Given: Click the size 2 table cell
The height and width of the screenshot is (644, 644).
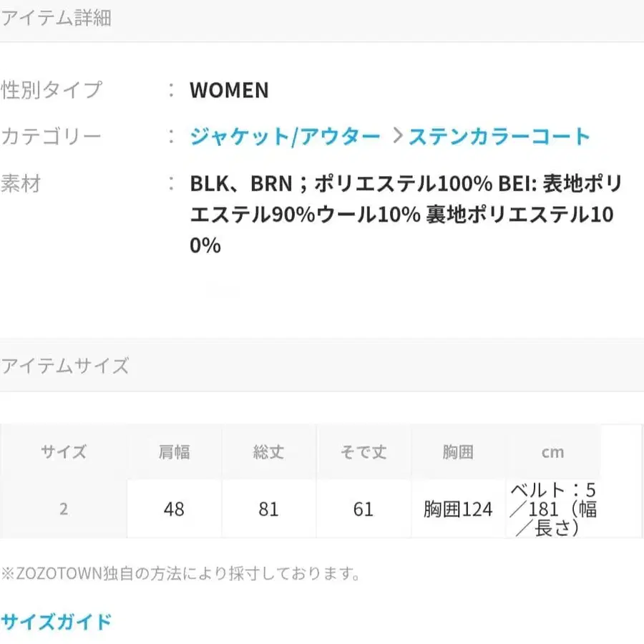Looking at the screenshot, I should (63, 509).
